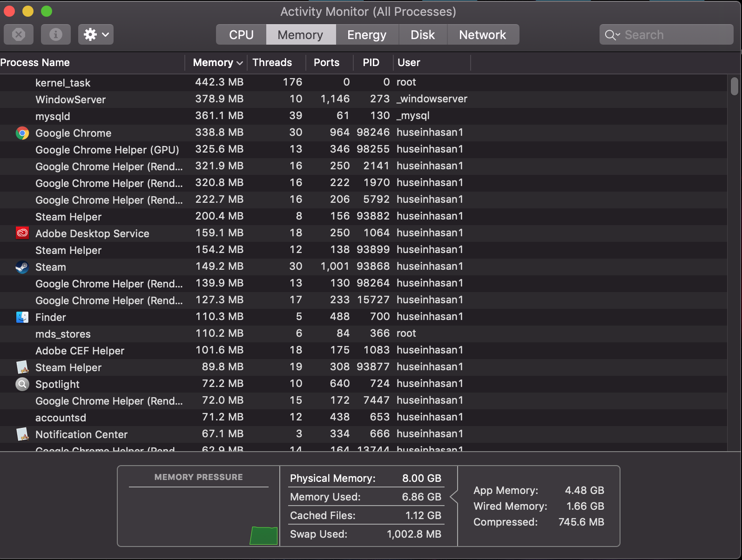This screenshot has width=742, height=560.
Task: Select Chrome Helper with PID 2141
Action: click(x=363, y=166)
